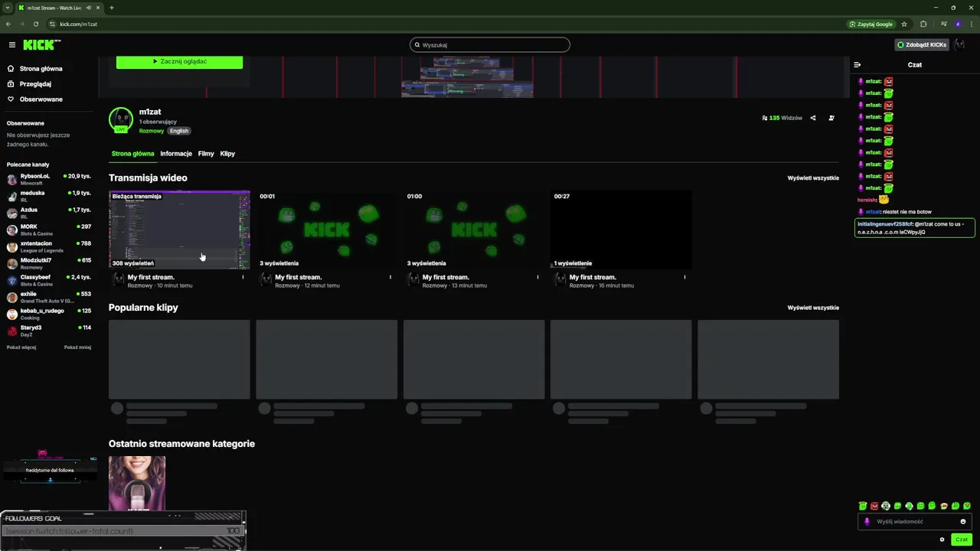The width and height of the screenshot is (980, 551).
Task: Open Strona główna in the sidebar
Action: (x=35, y=68)
